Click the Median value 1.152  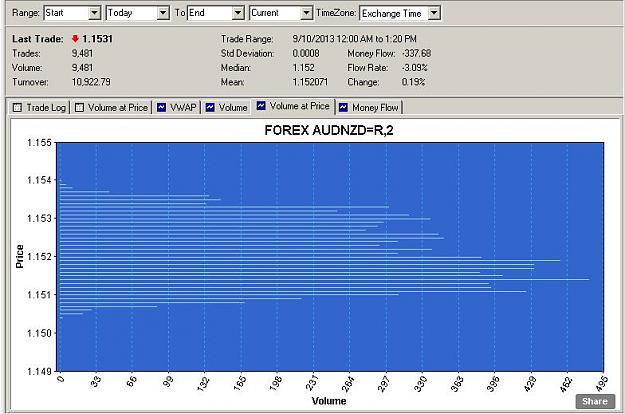click(303, 68)
